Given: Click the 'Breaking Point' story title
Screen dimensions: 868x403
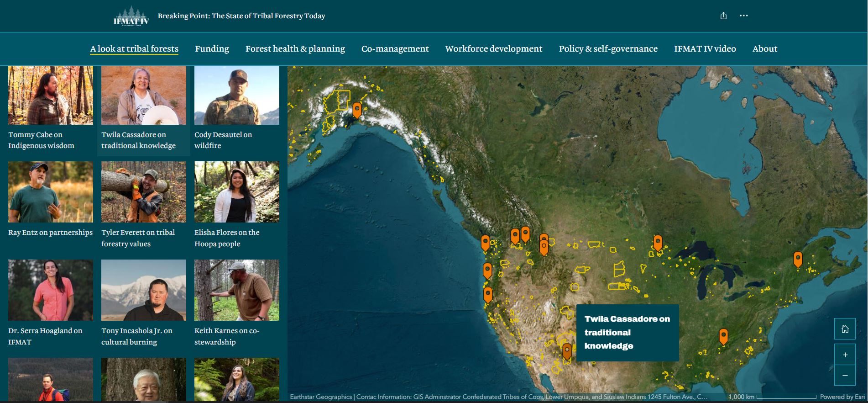Looking at the screenshot, I should point(241,16).
